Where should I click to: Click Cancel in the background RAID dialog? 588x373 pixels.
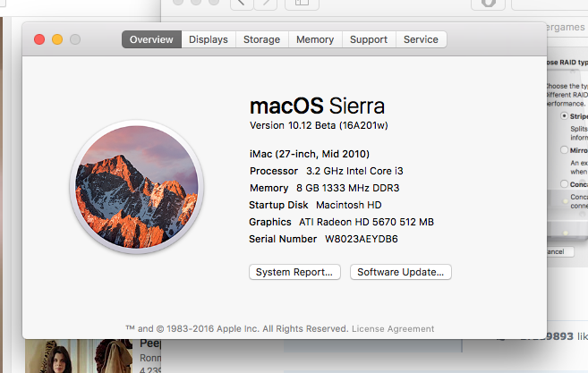click(560, 251)
